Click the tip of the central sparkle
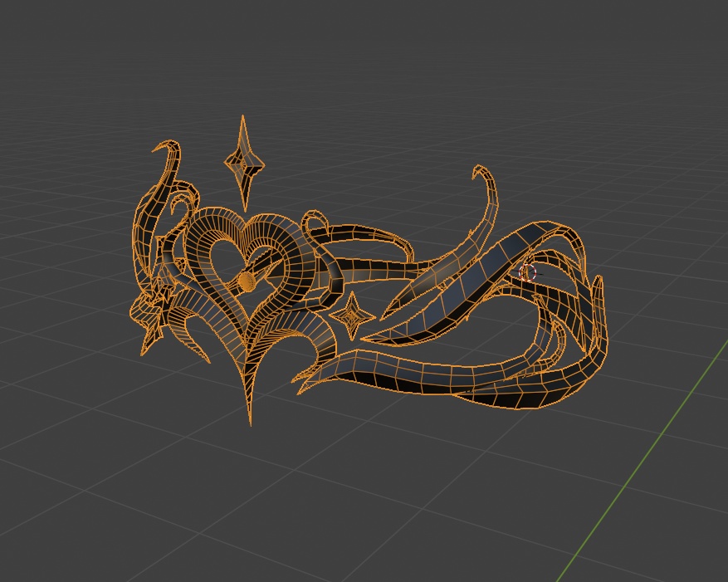This screenshot has width=728, height=582. tap(243, 116)
